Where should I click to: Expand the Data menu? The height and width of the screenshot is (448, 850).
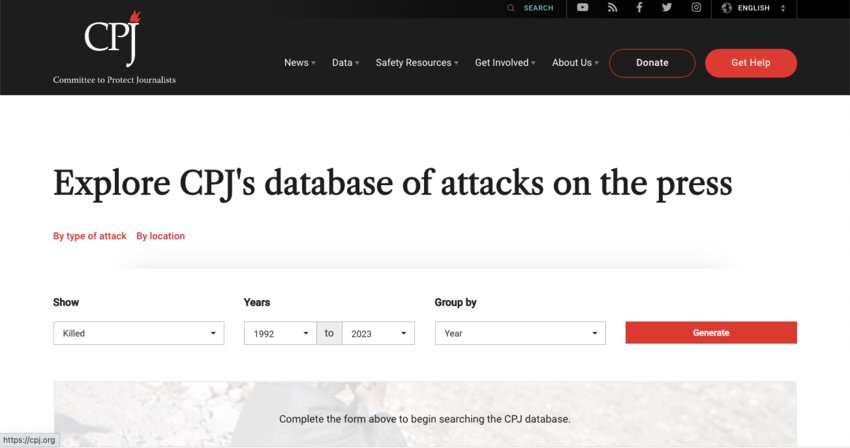click(345, 63)
